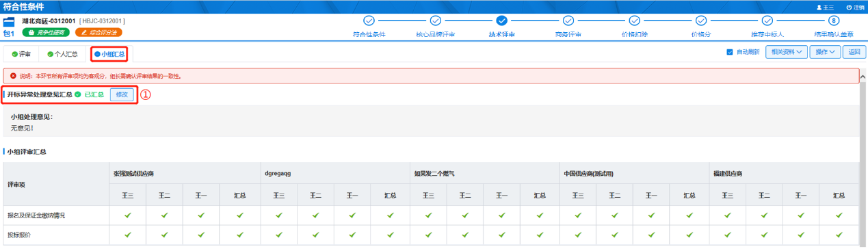Click the 无意见! opinion text
Image resolution: width=868 pixels, height=249 pixels.
pyautogui.click(x=23, y=127)
